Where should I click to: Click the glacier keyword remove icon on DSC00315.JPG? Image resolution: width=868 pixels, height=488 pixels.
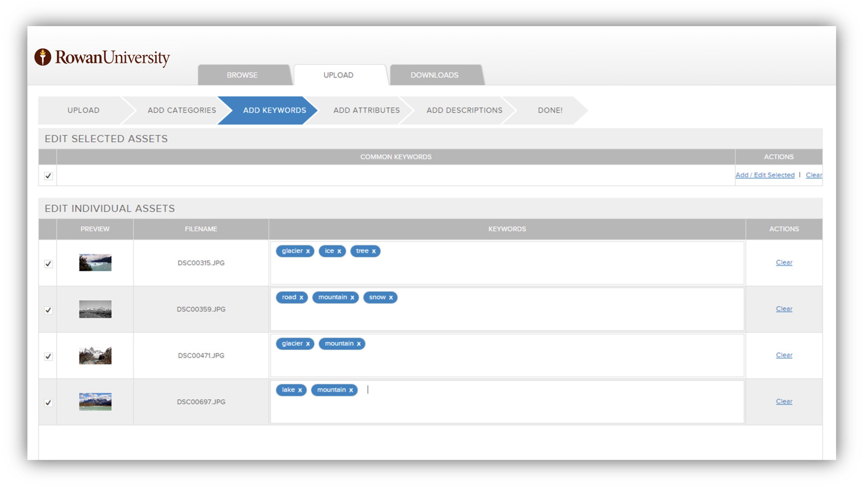tap(308, 250)
